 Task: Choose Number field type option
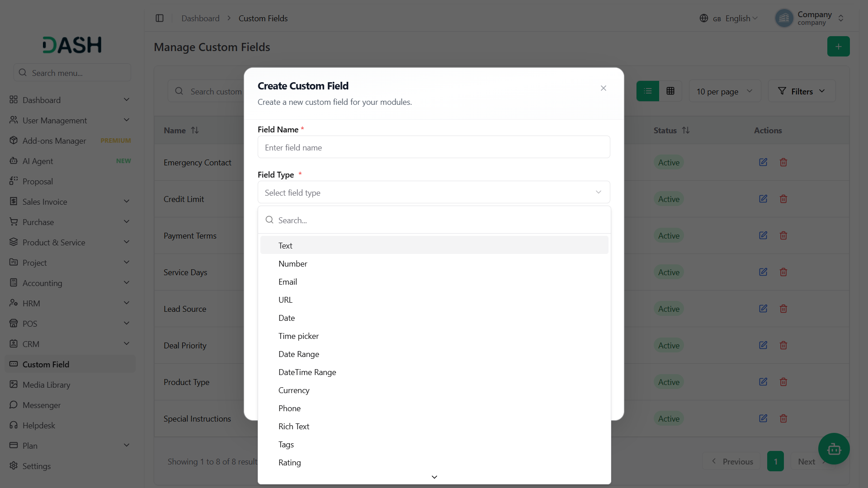[x=434, y=263]
